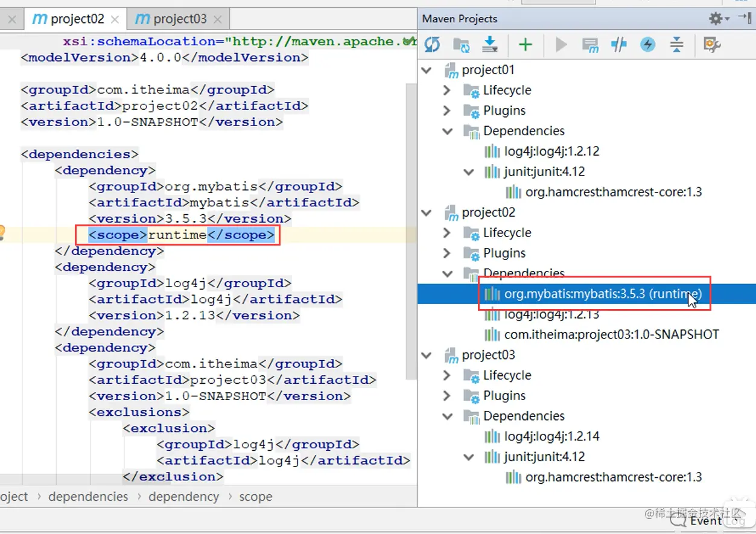Add Maven project with plus icon
756x534 pixels.
pyautogui.click(x=526, y=44)
